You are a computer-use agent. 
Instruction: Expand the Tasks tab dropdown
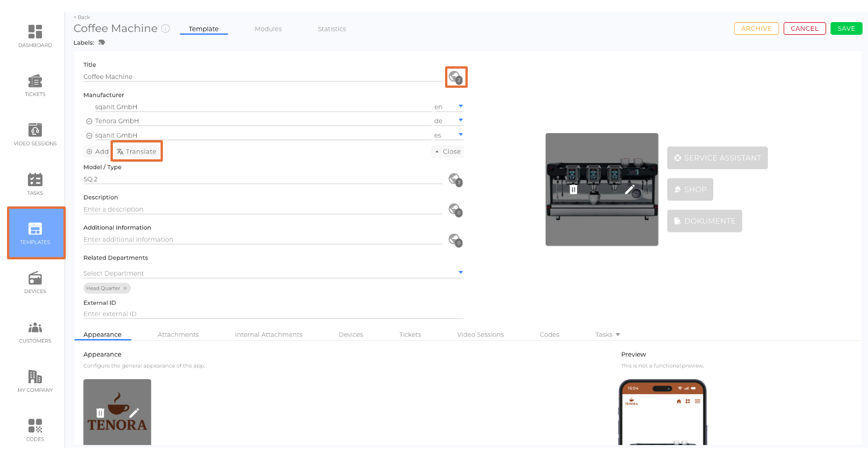click(617, 335)
